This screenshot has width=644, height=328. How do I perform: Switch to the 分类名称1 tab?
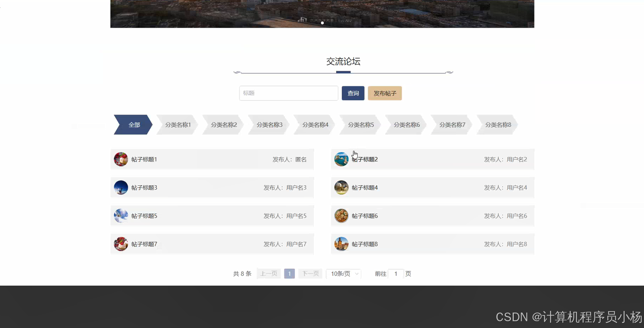[x=178, y=125]
